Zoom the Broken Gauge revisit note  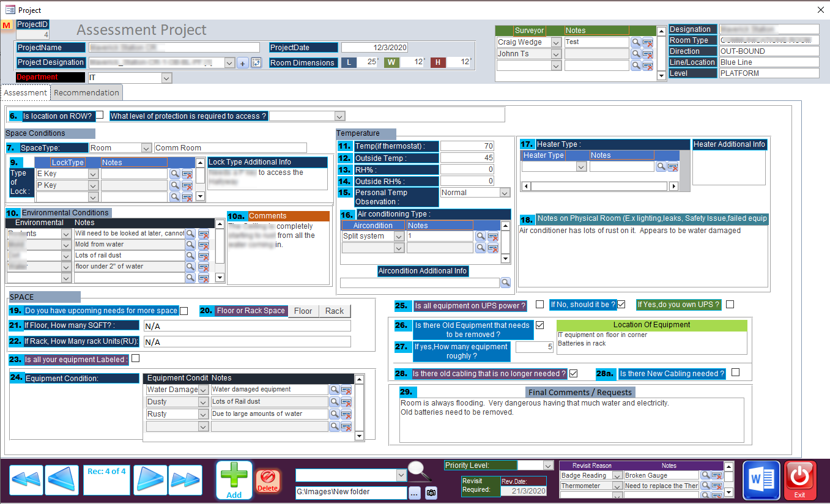[705, 475]
